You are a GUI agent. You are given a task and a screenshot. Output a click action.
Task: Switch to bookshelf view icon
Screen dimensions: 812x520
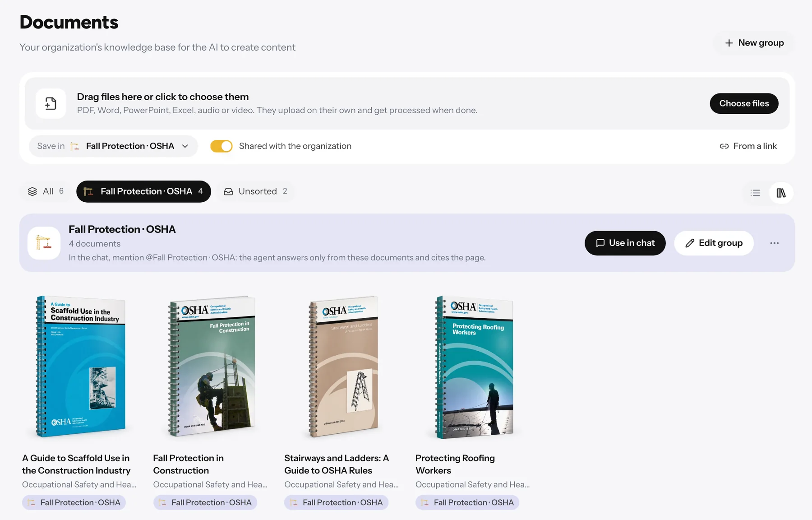click(781, 193)
